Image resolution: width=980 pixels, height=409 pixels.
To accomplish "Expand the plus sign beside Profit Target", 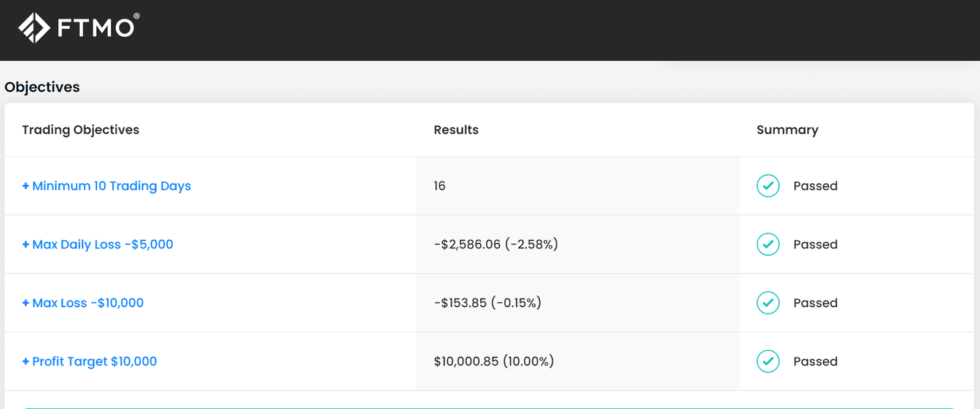I will click(x=26, y=362).
